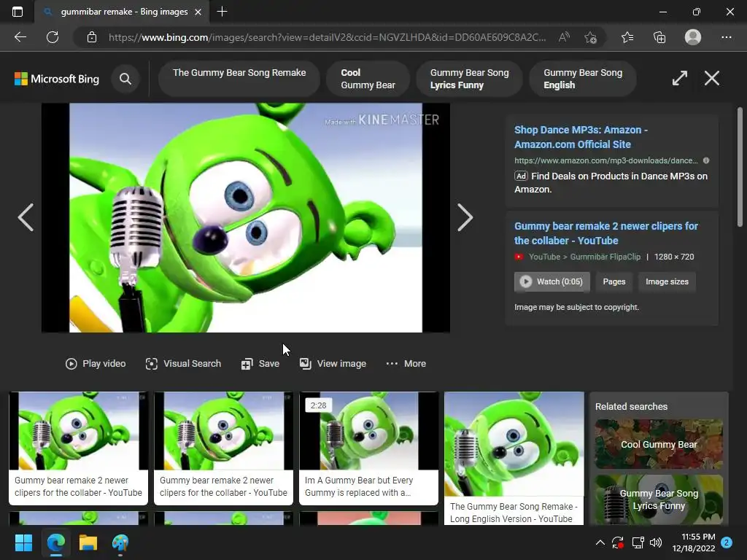Open the Paint app from the taskbar
747x560 pixels.
(120, 542)
